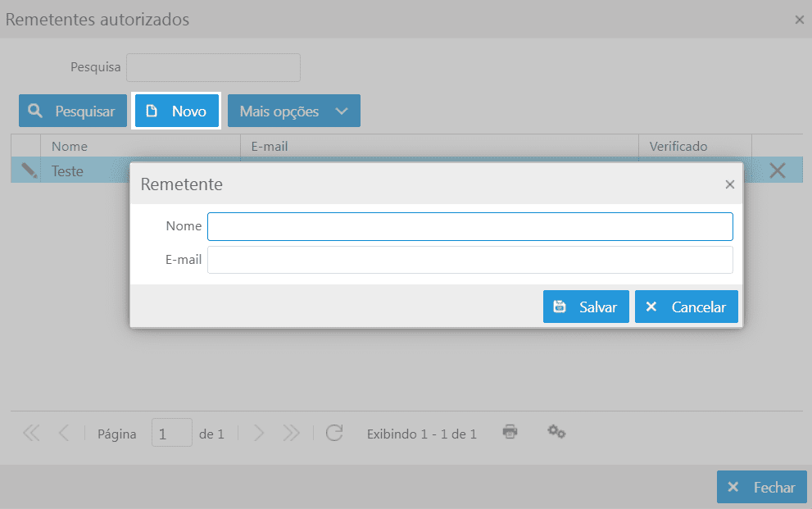
Task: Refresh the senders list
Action: point(333,434)
